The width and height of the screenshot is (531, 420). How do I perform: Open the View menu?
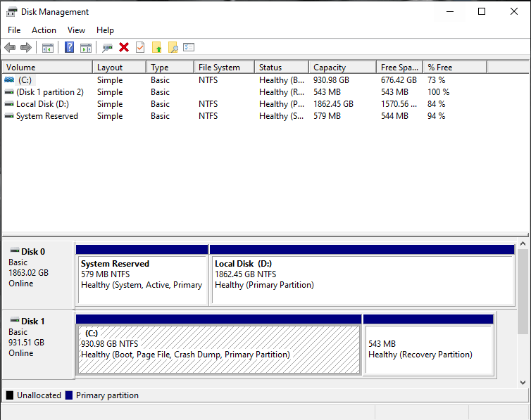coord(76,30)
